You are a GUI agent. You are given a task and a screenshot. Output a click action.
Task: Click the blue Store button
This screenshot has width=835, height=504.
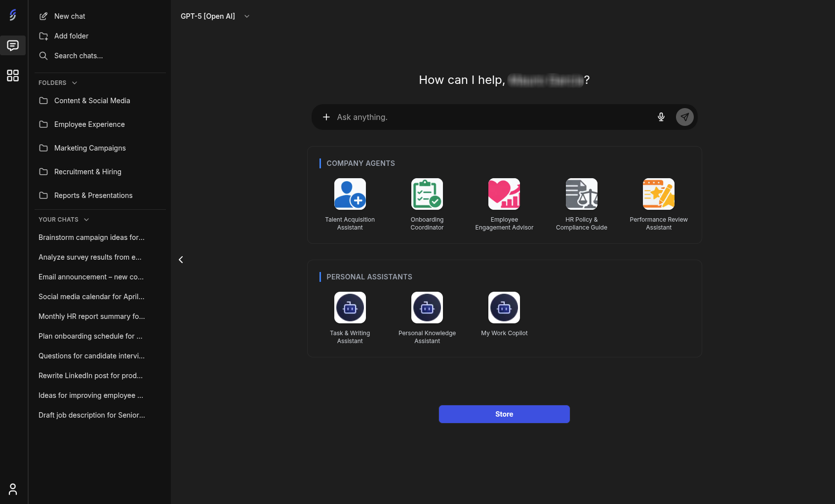coord(504,414)
